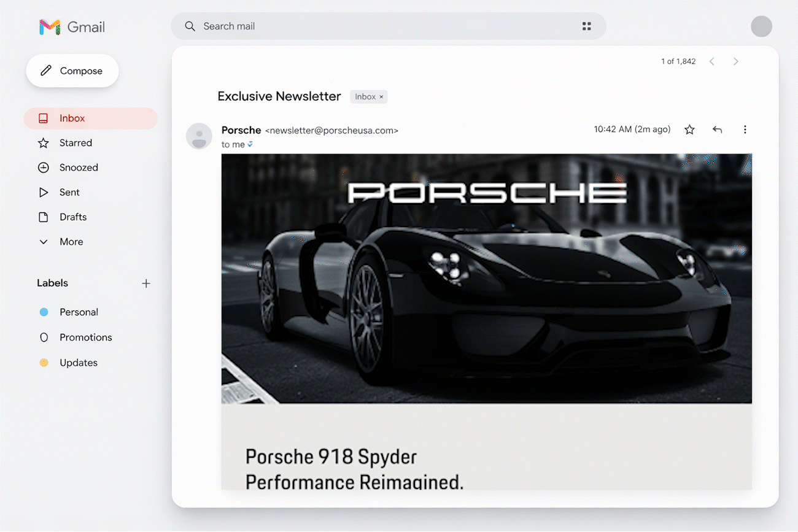The height and width of the screenshot is (532, 798).
Task: Open the account profile avatar
Action: coord(761,26)
